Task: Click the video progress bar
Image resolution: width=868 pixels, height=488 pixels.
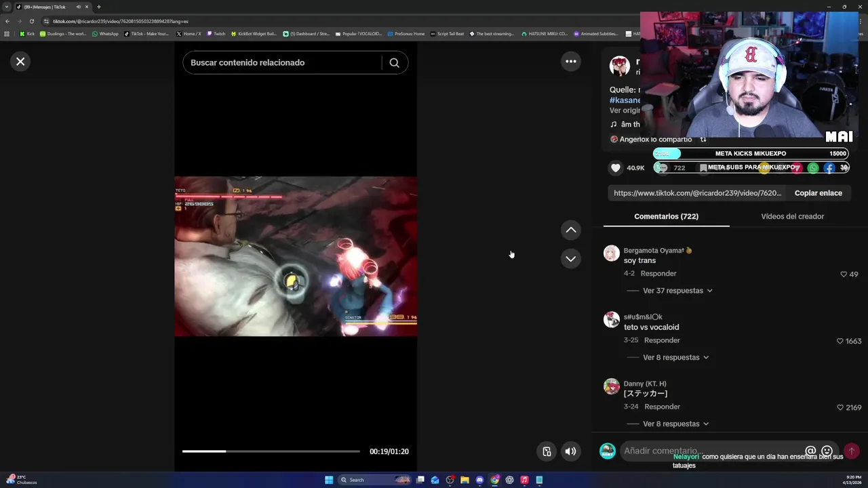Action: 271,451
